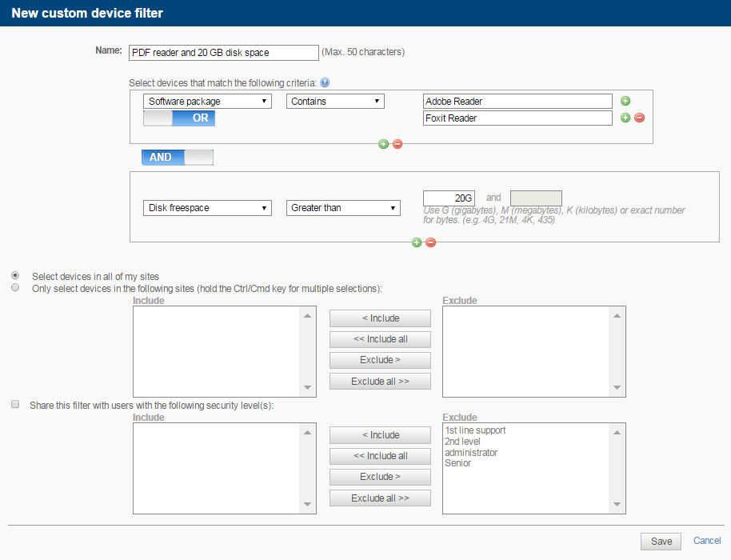Add a value after Adobe Reader
The height and width of the screenshot is (560, 731).
tap(625, 101)
